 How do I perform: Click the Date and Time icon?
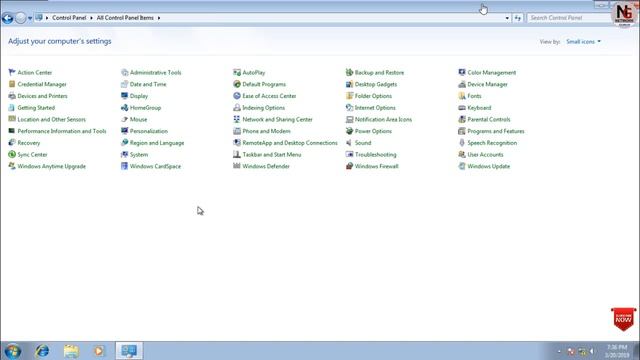pyautogui.click(x=124, y=84)
